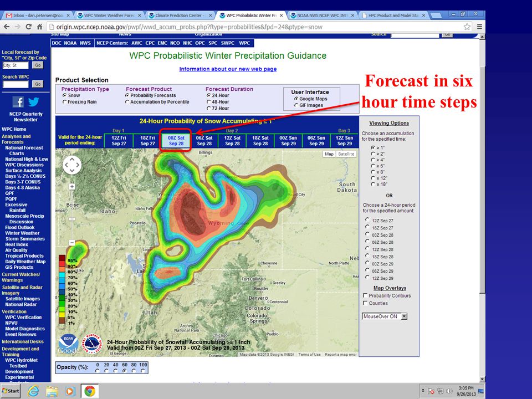Open the Storm Summaries sidebar link

[x=25, y=238]
